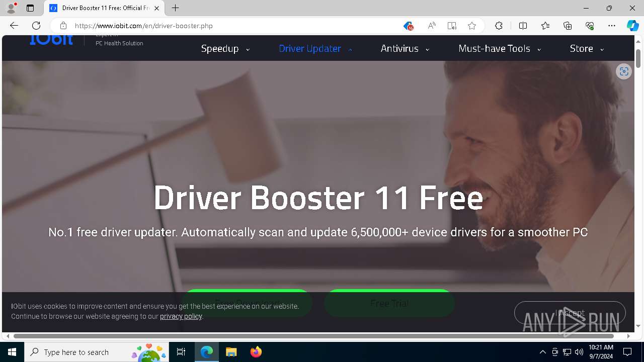The image size is (644, 362).
Task: Open Immersive Reader icon
Action: coord(452,26)
